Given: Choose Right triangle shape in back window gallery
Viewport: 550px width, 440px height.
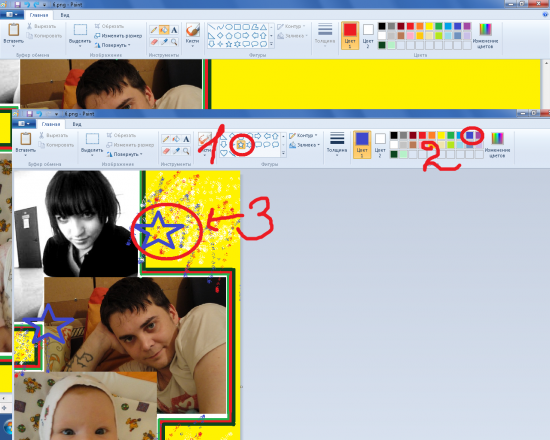Looking at the screenshot, I should [x=212, y=35].
